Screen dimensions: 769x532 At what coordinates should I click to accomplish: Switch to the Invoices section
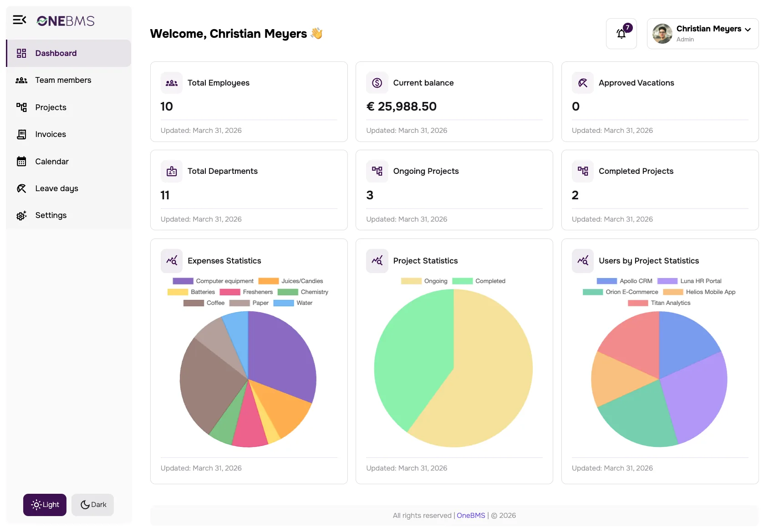tap(50, 134)
